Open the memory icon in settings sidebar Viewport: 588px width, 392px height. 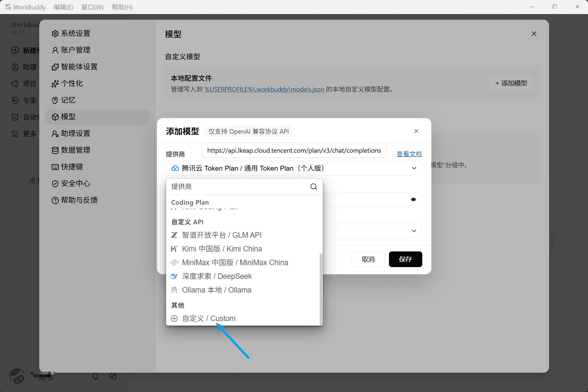click(55, 100)
